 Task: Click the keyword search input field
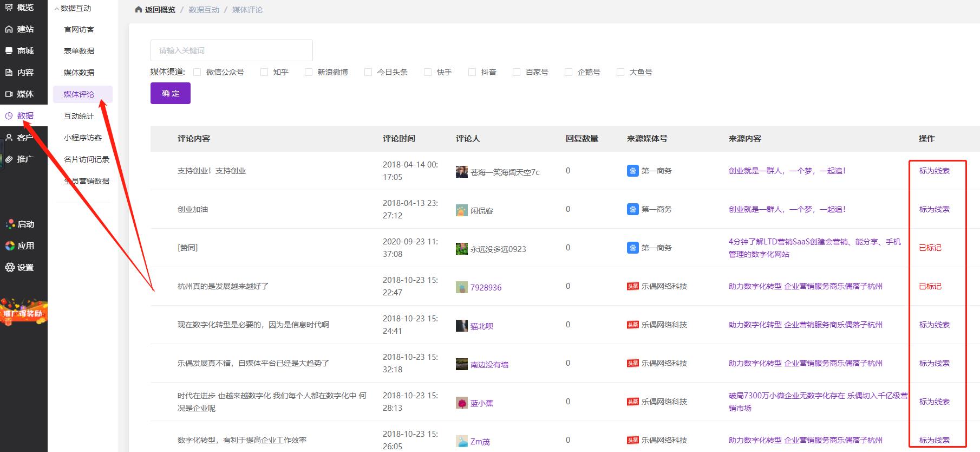(x=232, y=50)
